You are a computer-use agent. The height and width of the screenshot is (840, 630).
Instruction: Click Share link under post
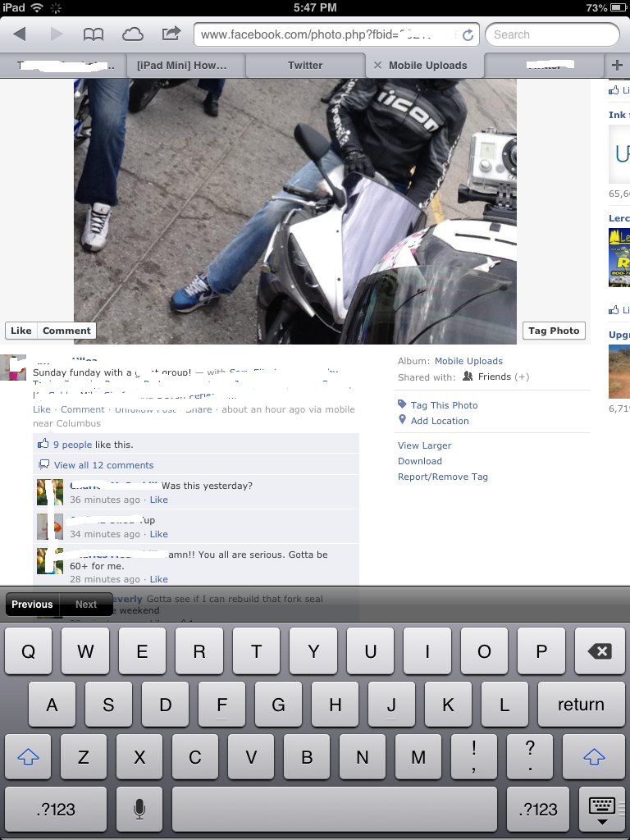[199, 409]
